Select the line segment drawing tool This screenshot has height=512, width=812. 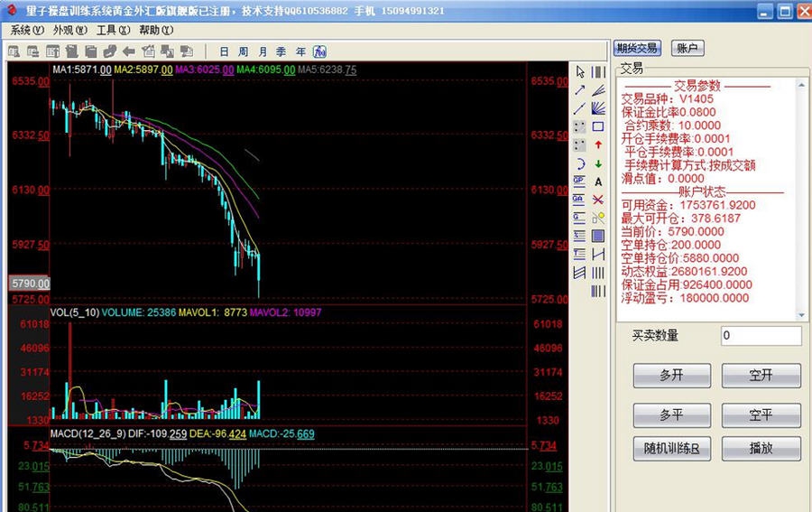(x=580, y=108)
